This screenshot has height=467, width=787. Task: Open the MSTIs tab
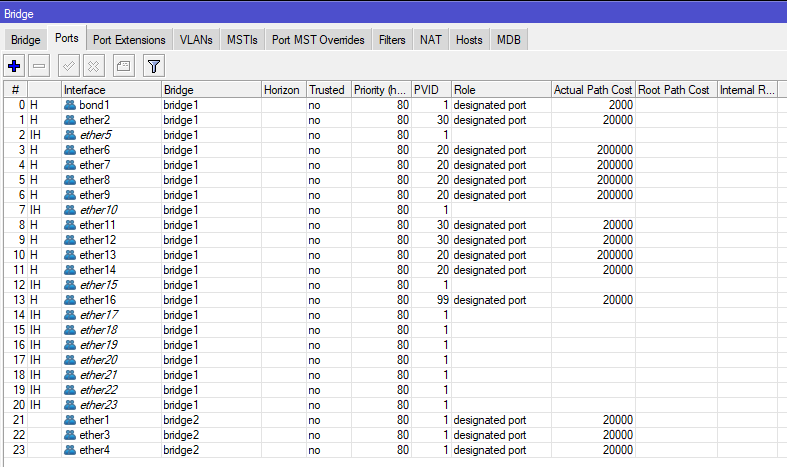pos(242,40)
